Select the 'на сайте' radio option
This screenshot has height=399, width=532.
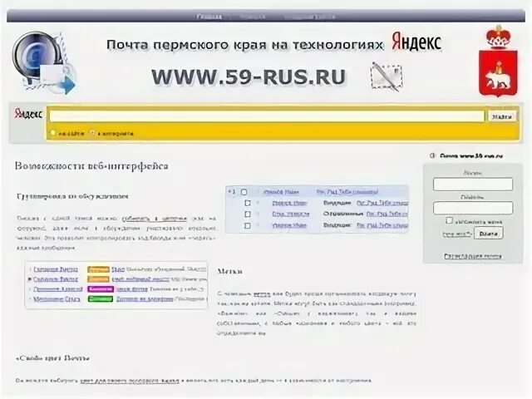pyautogui.click(x=53, y=133)
